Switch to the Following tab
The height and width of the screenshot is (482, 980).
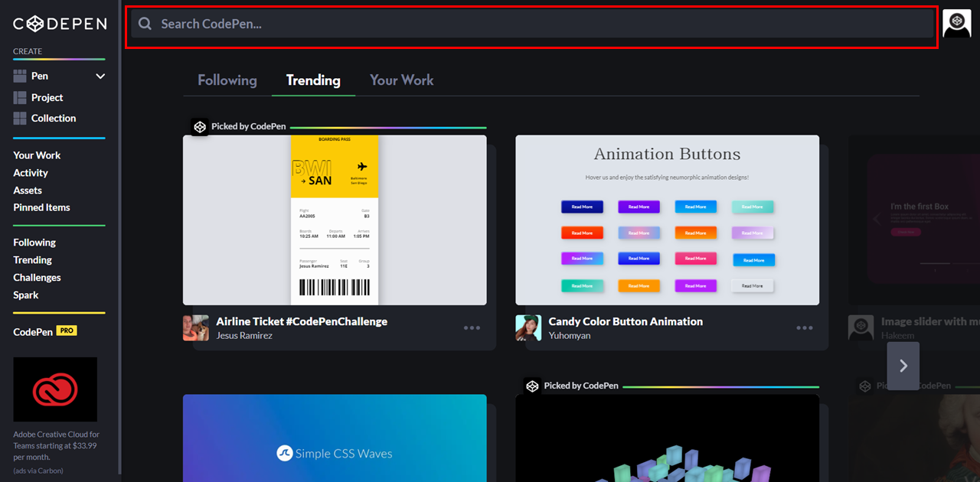click(227, 80)
